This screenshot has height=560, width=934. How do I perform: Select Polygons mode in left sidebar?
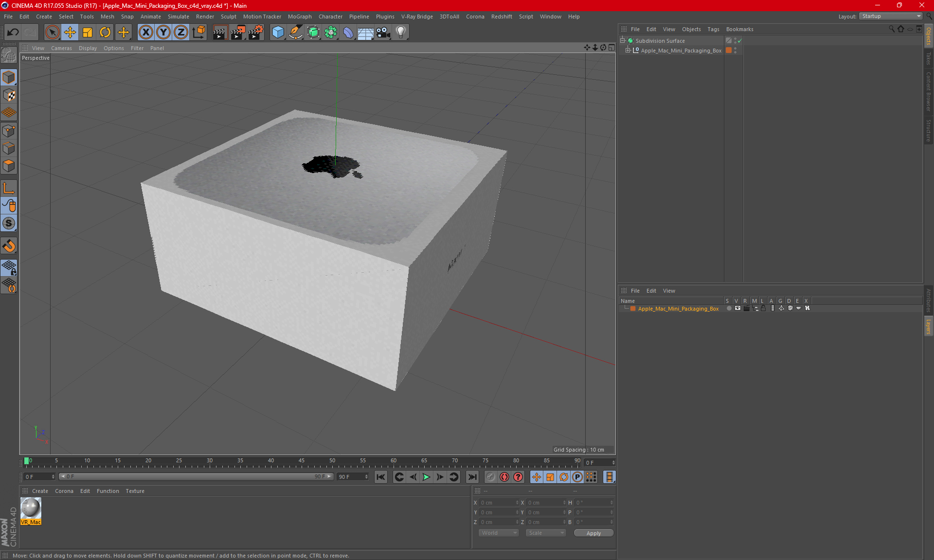click(x=9, y=166)
